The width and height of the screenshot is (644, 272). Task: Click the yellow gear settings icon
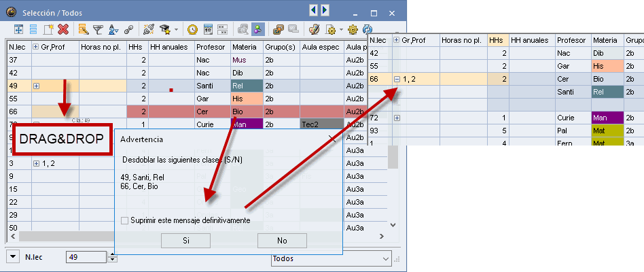pos(353,29)
